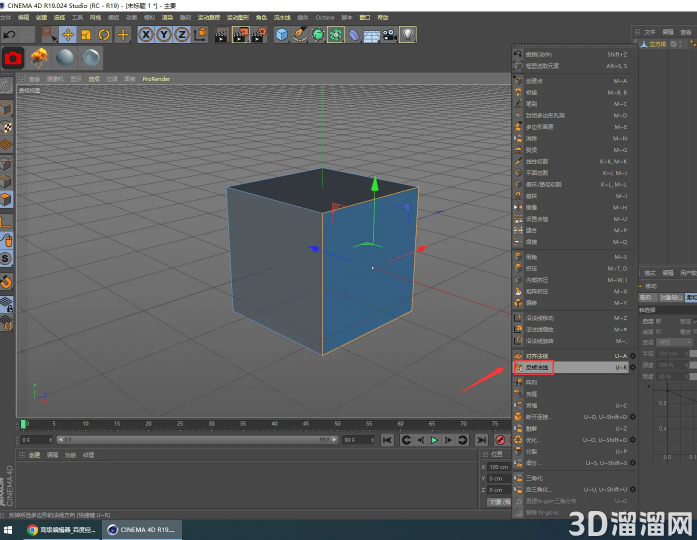Click the 0 F start frame field

pos(37,440)
